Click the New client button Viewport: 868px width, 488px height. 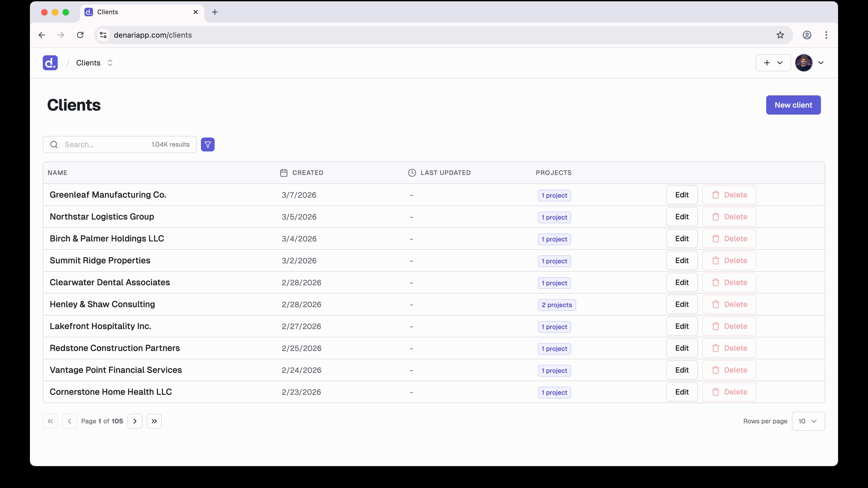793,105
